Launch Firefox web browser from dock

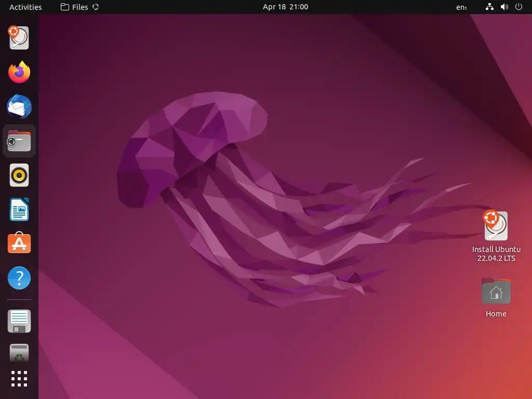(x=19, y=72)
